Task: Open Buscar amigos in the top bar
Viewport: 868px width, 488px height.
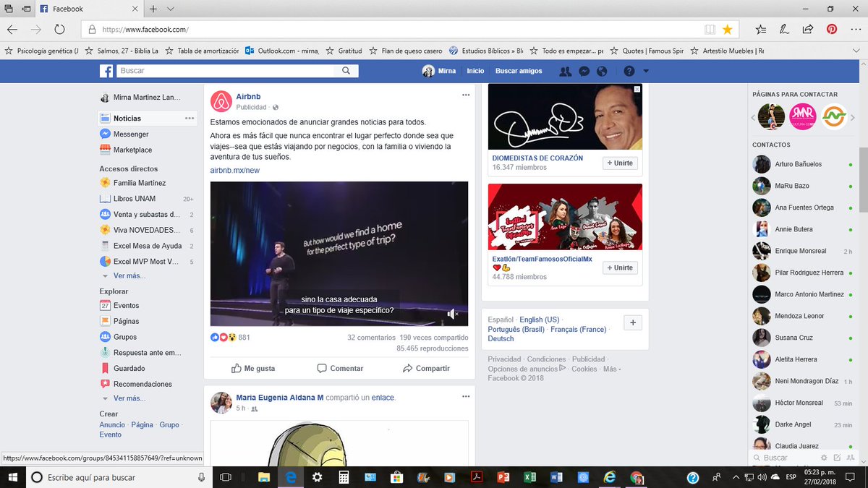Action: [519, 71]
